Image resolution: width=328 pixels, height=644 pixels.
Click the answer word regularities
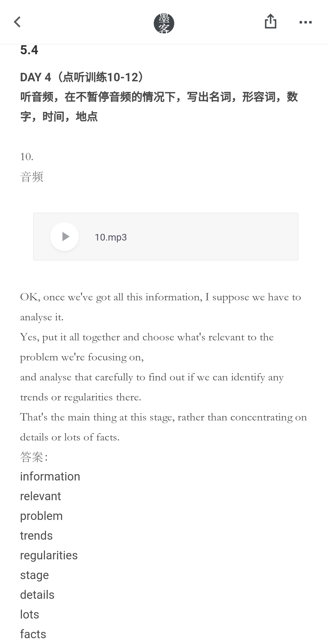point(49,556)
